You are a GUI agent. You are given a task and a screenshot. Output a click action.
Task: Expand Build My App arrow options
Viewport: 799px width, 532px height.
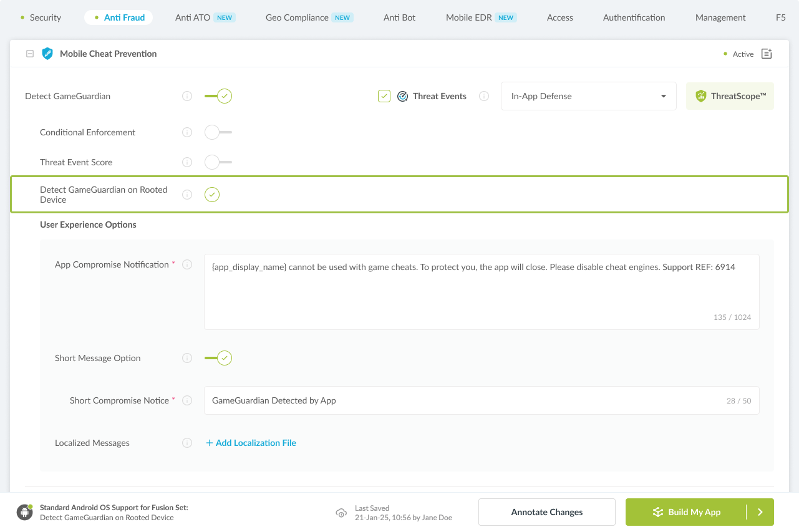(x=760, y=512)
